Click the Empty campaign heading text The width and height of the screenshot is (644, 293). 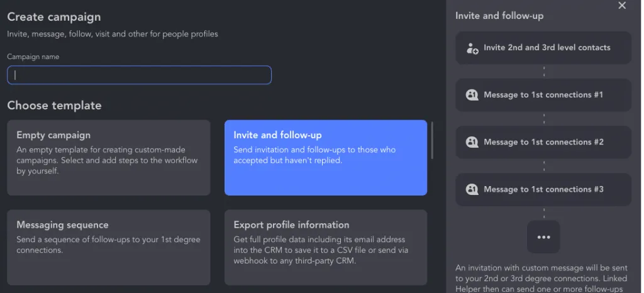click(x=53, y=135)
